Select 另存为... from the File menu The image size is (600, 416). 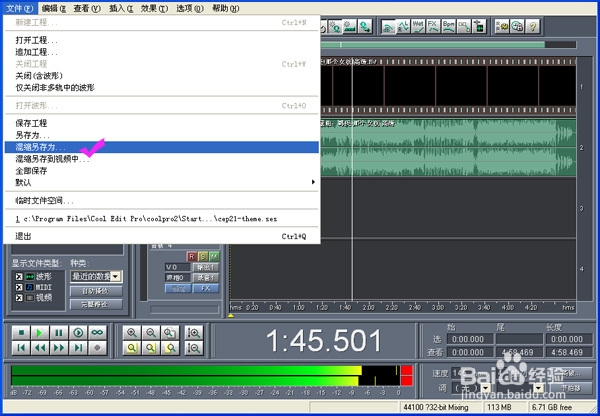[x=161, y=135]
